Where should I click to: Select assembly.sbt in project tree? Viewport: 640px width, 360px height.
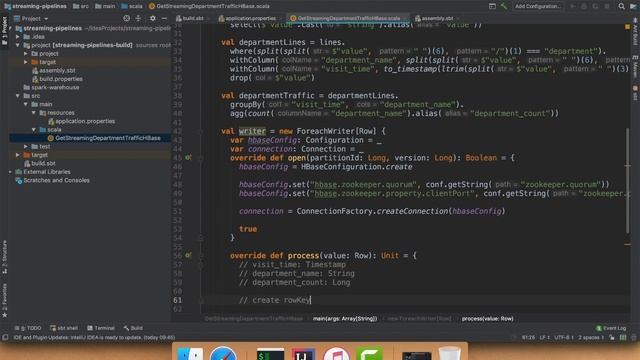(54, 71)
